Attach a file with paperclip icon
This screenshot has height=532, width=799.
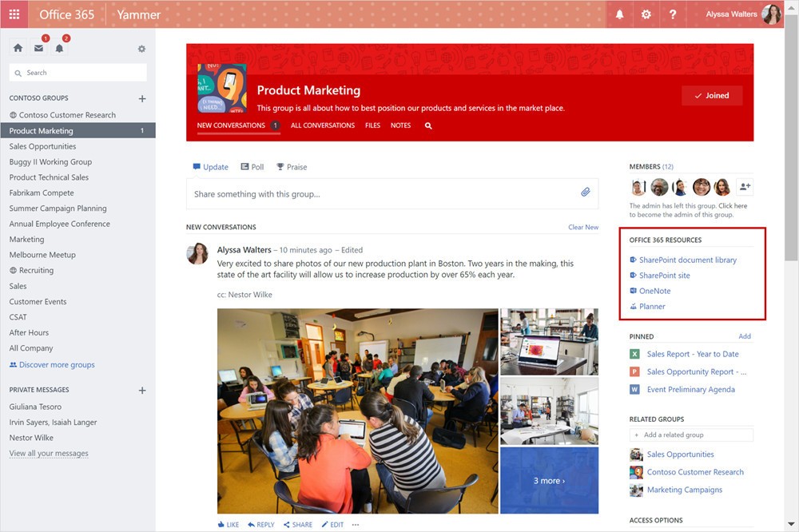point(586,192)
